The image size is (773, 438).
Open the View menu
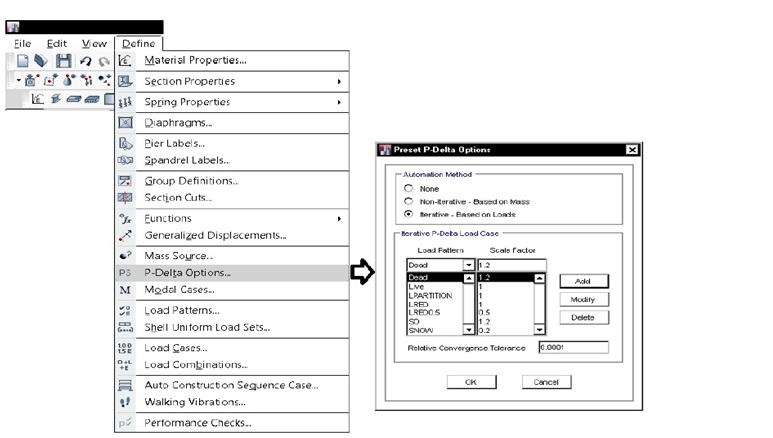click(94, 43)
